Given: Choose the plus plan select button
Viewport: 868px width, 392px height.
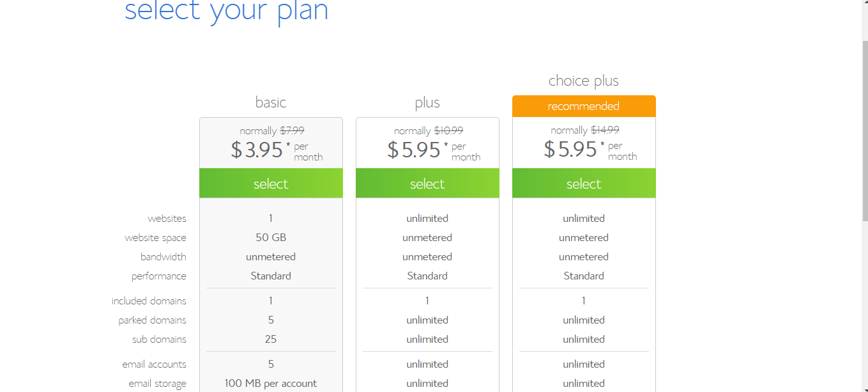Looking at the screenshot, I should (427, 184).
